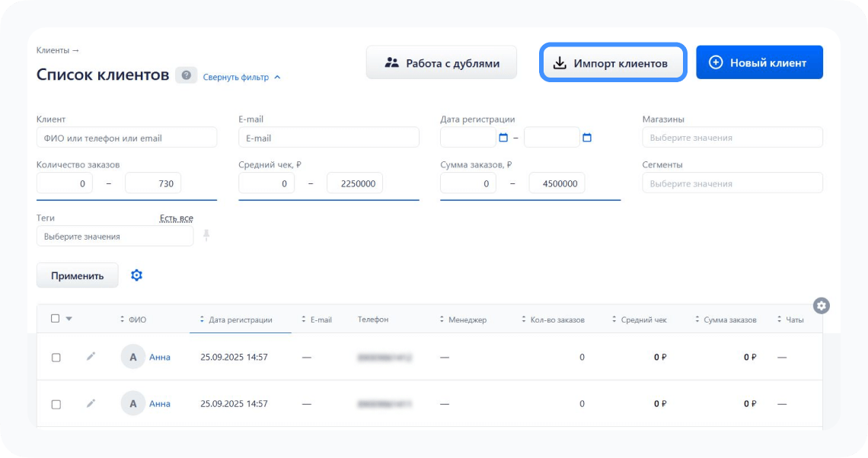Open filter settings gear next to Применить
Viewport: 868px width, 458px height.
[137, 275]
